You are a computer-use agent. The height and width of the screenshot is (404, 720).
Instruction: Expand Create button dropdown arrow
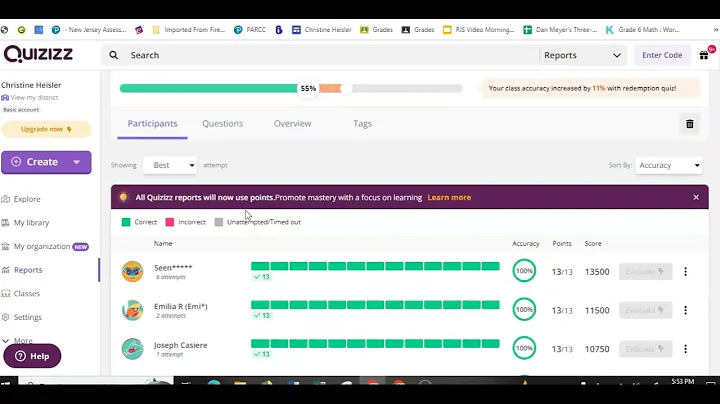(x=77, y=162)
